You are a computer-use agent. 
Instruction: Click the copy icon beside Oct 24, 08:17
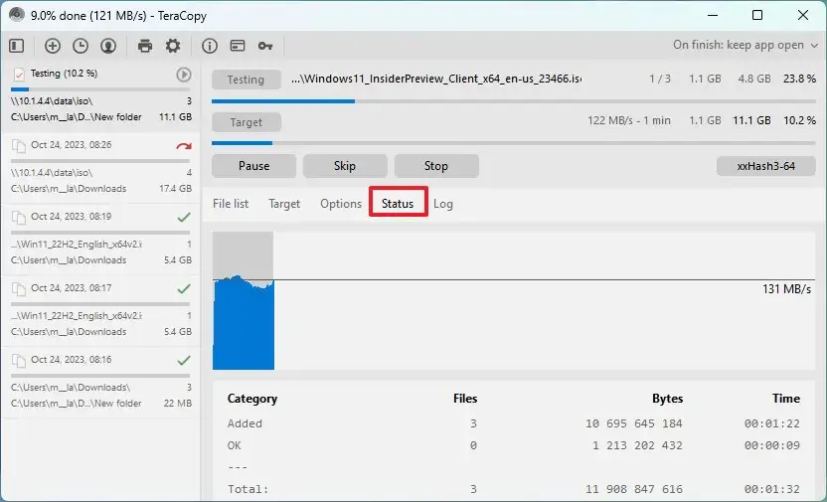coord(19,289)
